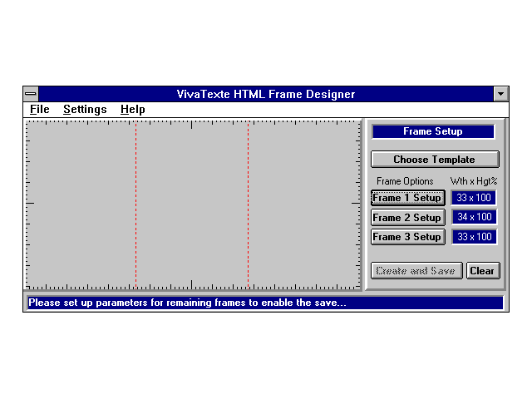The image size is (532, 399).
Task: Open Frame 2 Setup
Action: pos(407,217)
